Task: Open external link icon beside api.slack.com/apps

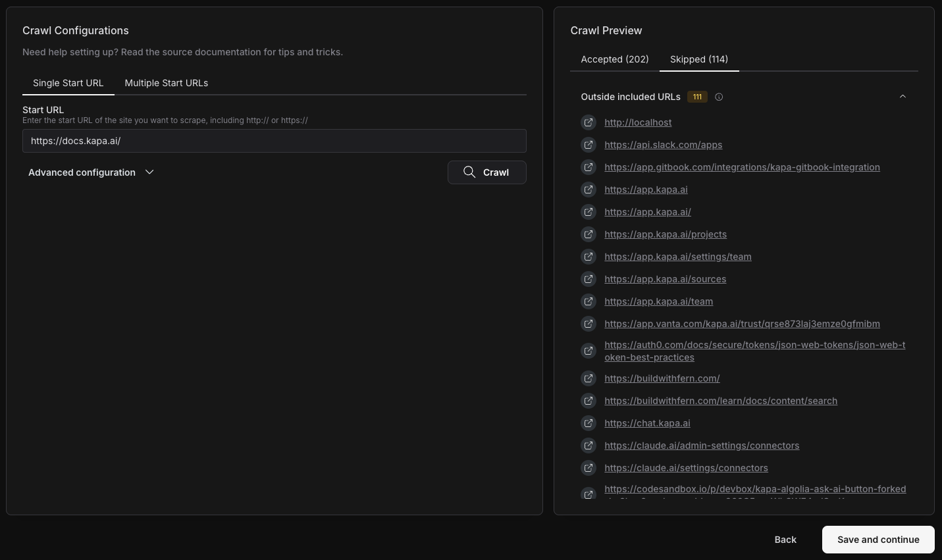Action: (x=589, y=145)
